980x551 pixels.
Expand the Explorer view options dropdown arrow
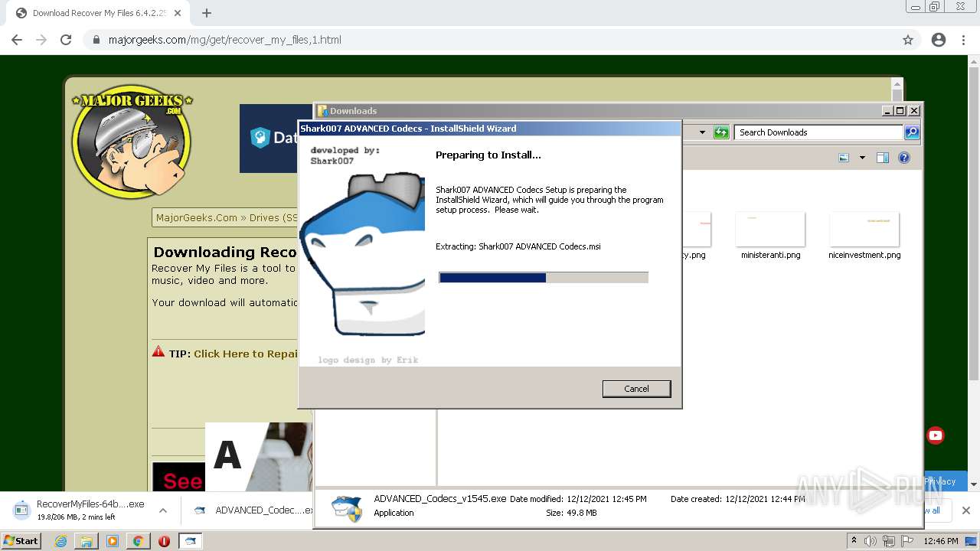pos(862,158)
